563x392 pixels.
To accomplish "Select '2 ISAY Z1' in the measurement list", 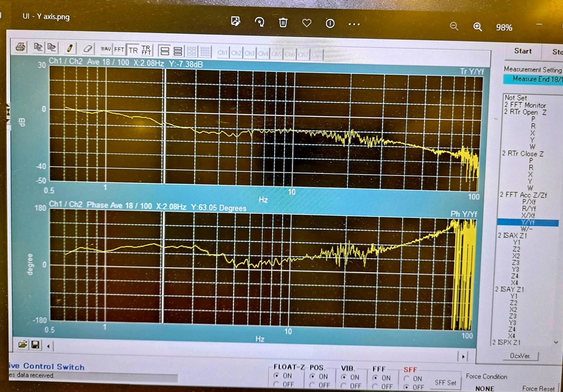I will pyautogui.click(x=509, y=289).
